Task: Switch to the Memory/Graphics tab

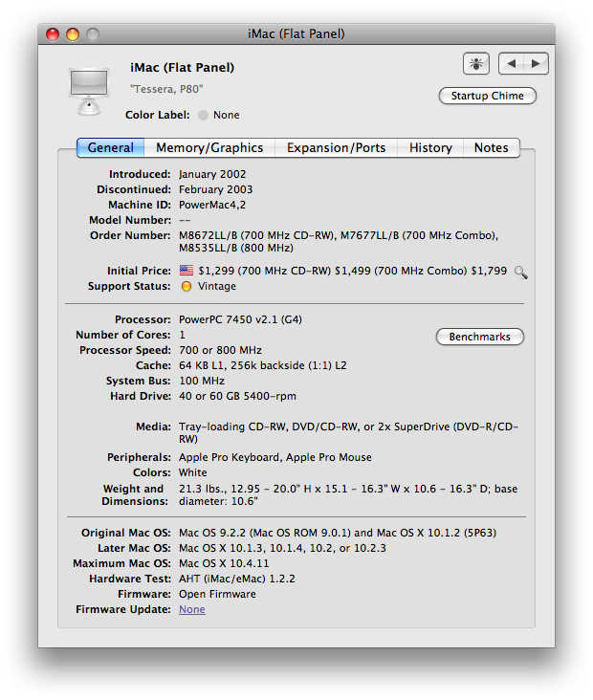Action: [x=209, y=148]
